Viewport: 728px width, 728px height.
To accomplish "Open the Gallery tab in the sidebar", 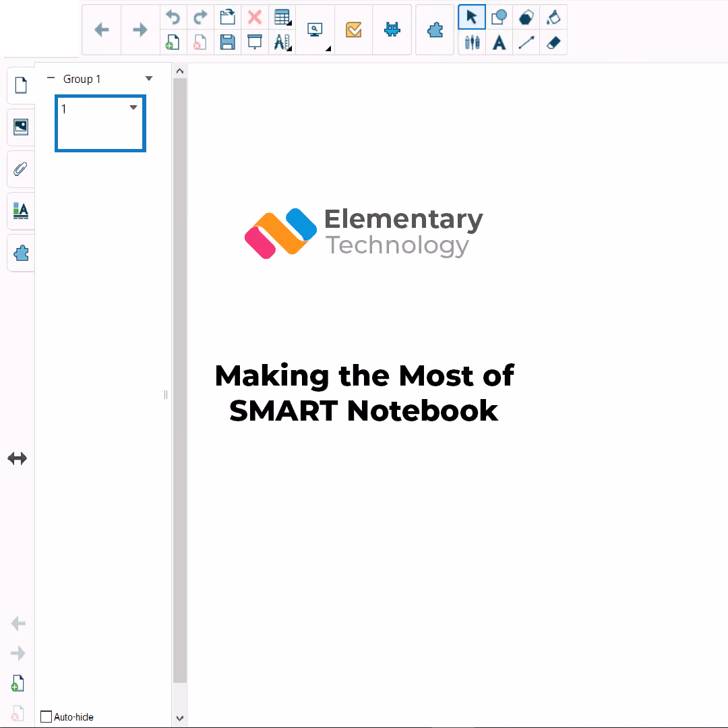I will (x=21, y=127).
